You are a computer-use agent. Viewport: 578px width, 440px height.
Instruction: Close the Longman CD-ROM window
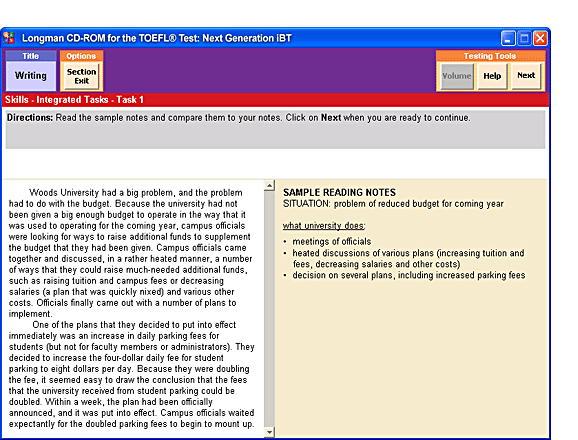pos(540,38)
